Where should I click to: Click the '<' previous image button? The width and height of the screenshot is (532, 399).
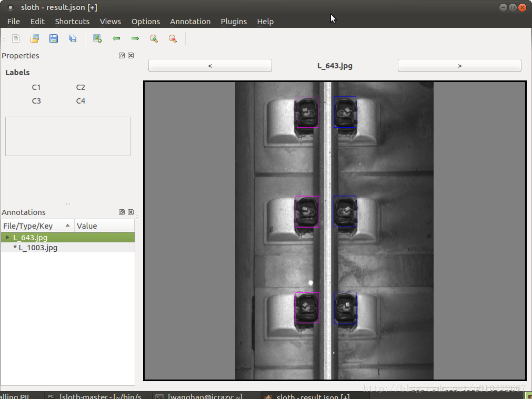pos(210,65)
